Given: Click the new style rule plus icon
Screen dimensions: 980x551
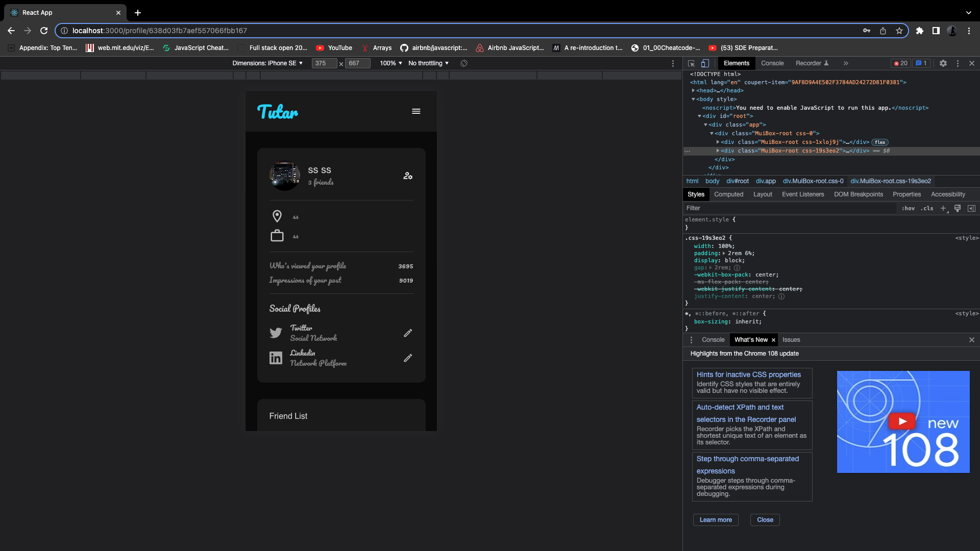Looking at the screenshot, I should point(943,208).
